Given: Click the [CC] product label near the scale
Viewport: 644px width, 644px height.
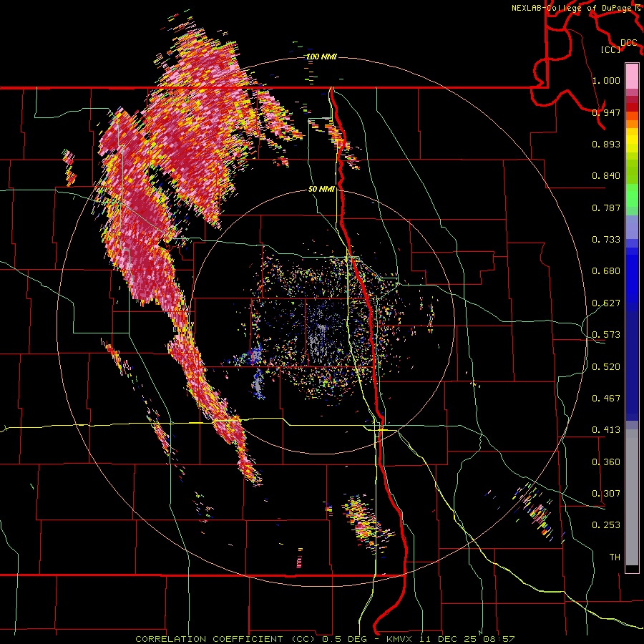Looking at the screenshot, I should (611, 49).
